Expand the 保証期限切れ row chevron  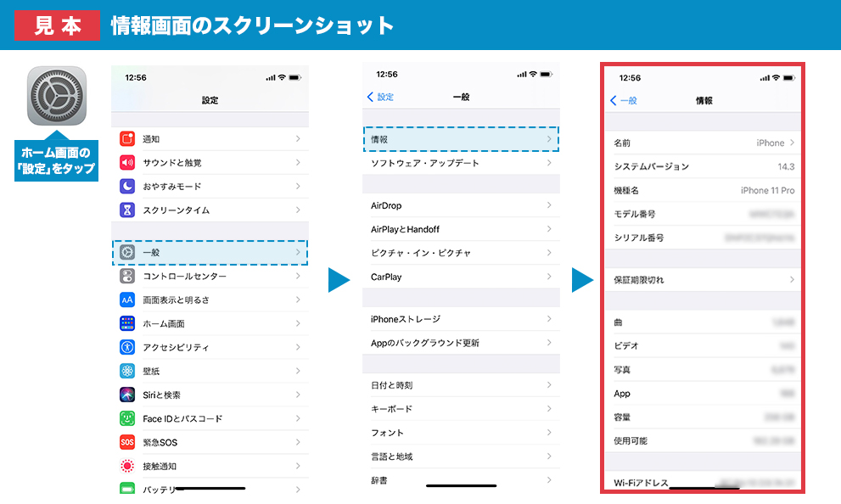792,280
